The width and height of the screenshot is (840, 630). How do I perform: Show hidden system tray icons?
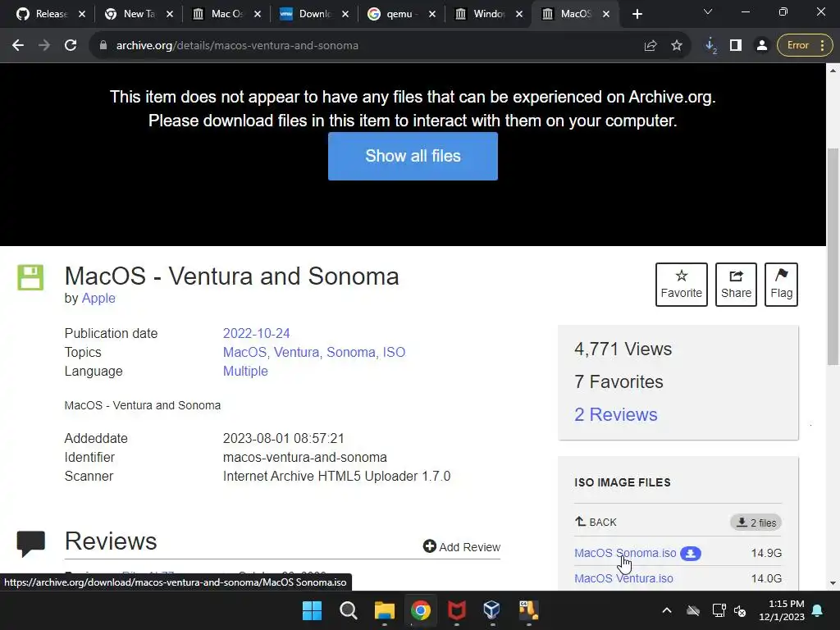[666, 610]
